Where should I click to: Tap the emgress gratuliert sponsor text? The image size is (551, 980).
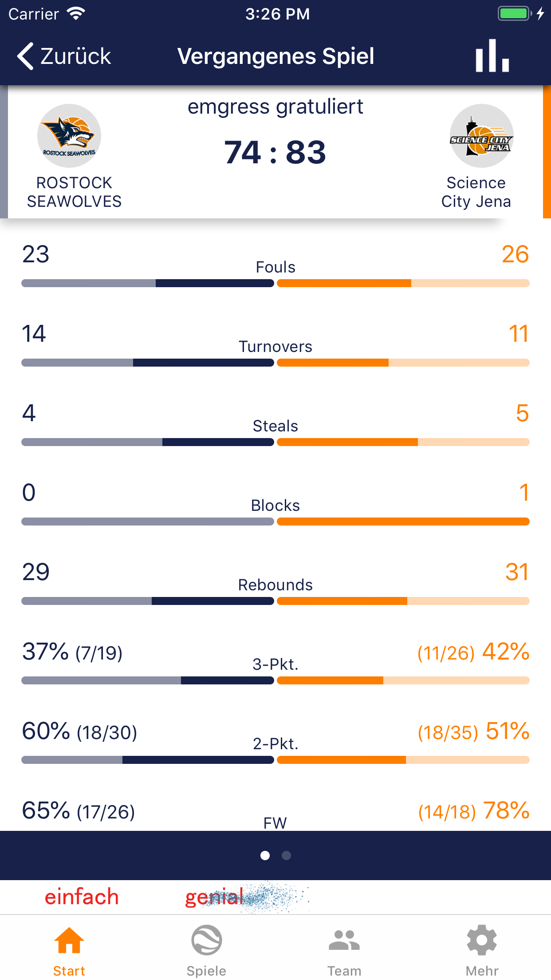tap(275, 107)
